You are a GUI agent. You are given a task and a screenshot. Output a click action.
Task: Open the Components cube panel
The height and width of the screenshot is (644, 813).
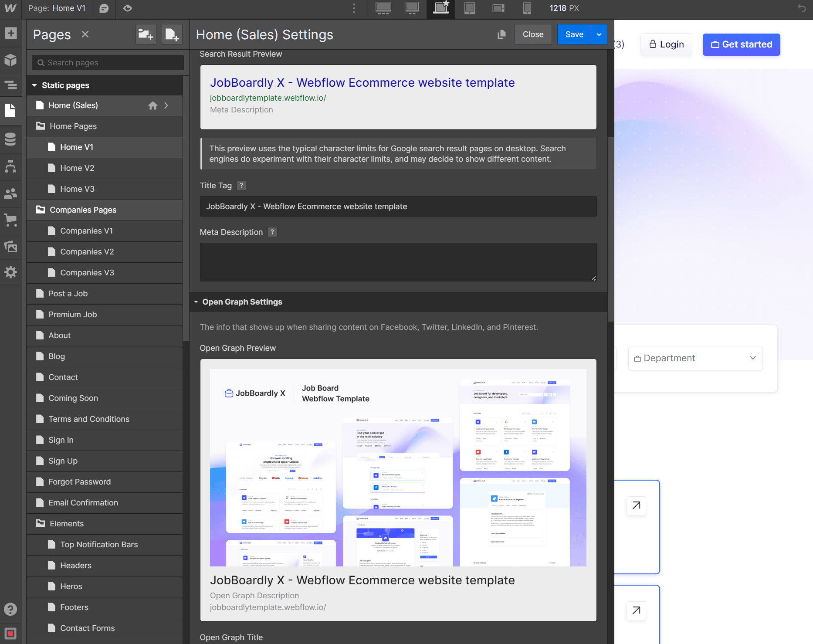tap(10, 60)
